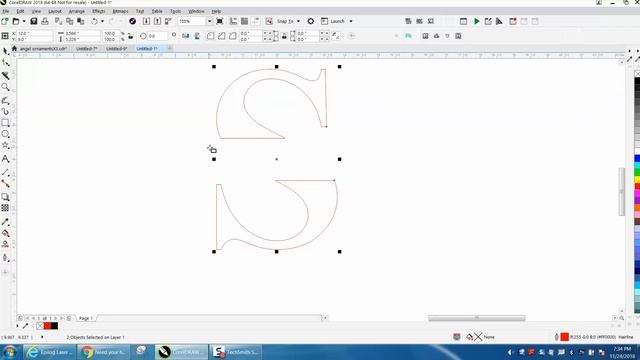The width and height of the screenshot is (640, 360).
Task: Click the New document icon
Action: coord(5,21)
